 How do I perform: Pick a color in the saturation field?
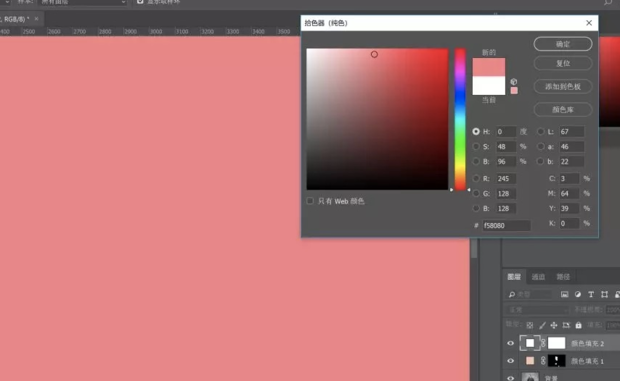[378, 119]
